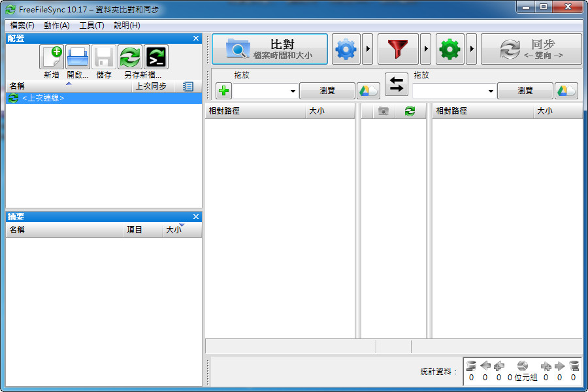
Task: Click the right 瀏覽 browse button
Action: coord(525,91)
